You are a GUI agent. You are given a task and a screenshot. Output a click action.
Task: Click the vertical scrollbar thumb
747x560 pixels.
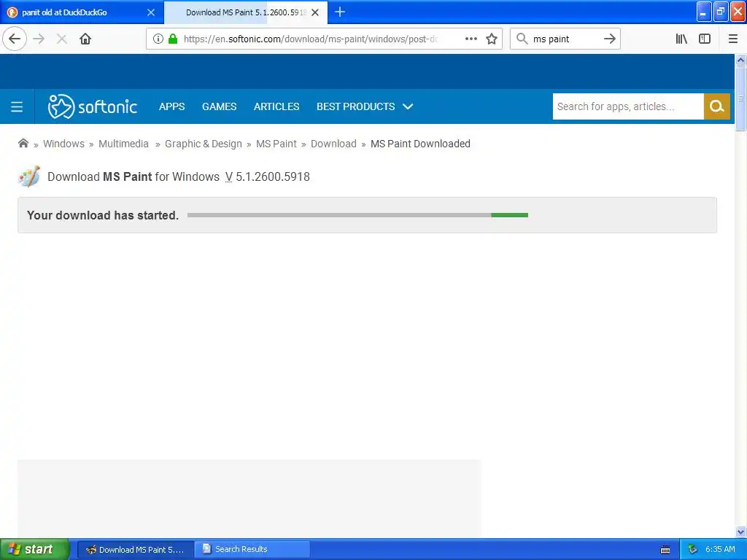coord(740,98)
